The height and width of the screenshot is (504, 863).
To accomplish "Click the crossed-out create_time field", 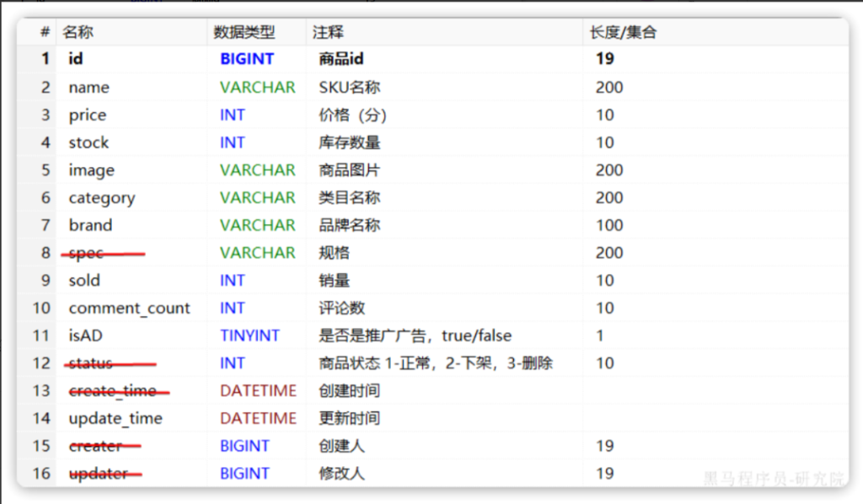I will pyautogui.click(x=112, y=390).
